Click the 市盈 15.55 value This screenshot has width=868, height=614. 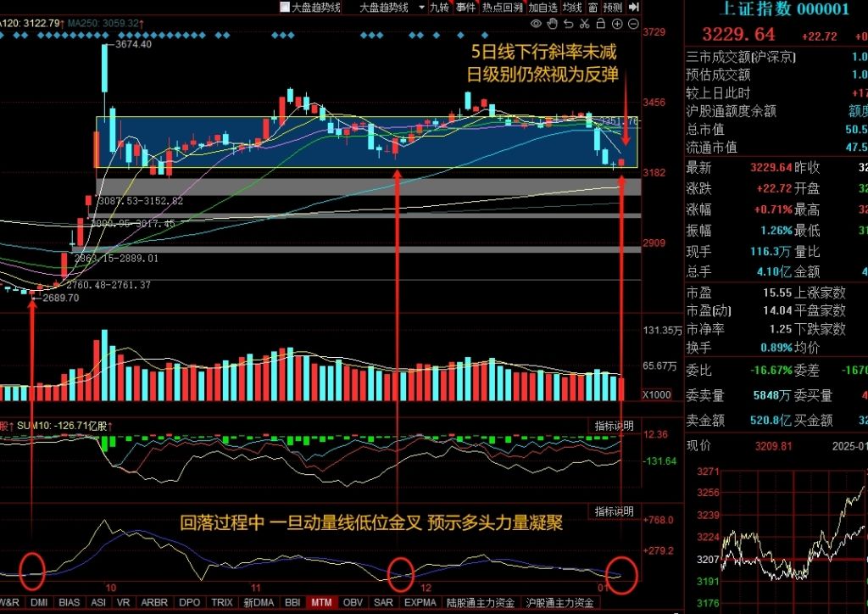click(x=777, y=293)
